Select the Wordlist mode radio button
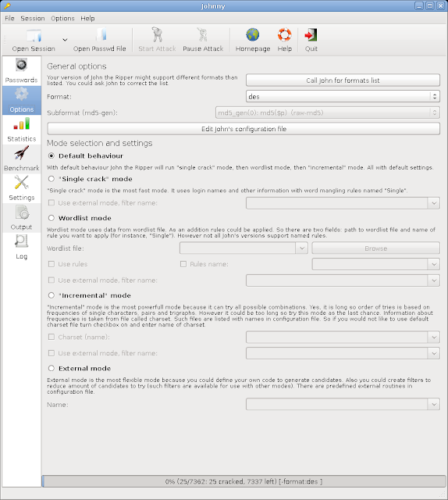The image size is (448, 500). pos(52,218)
